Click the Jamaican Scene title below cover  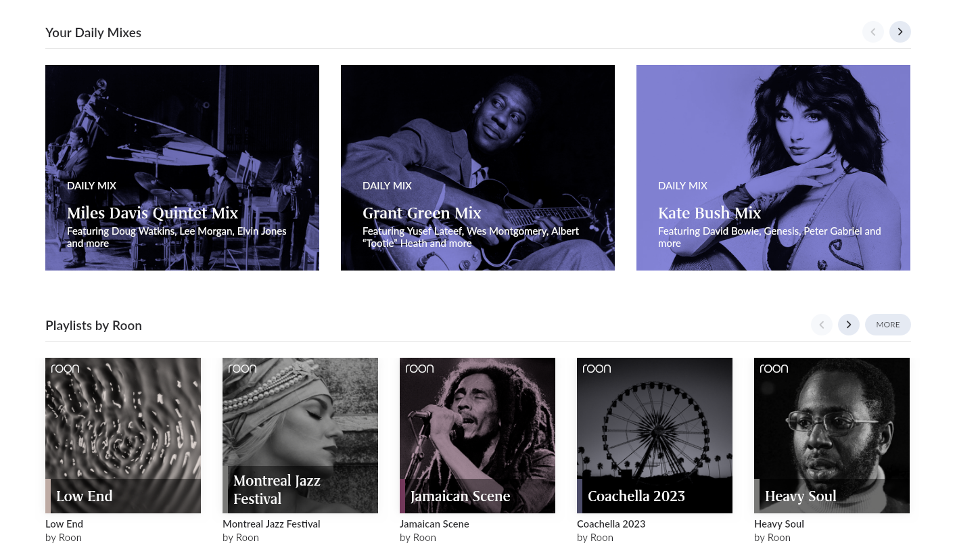click(x=434, y=523)
